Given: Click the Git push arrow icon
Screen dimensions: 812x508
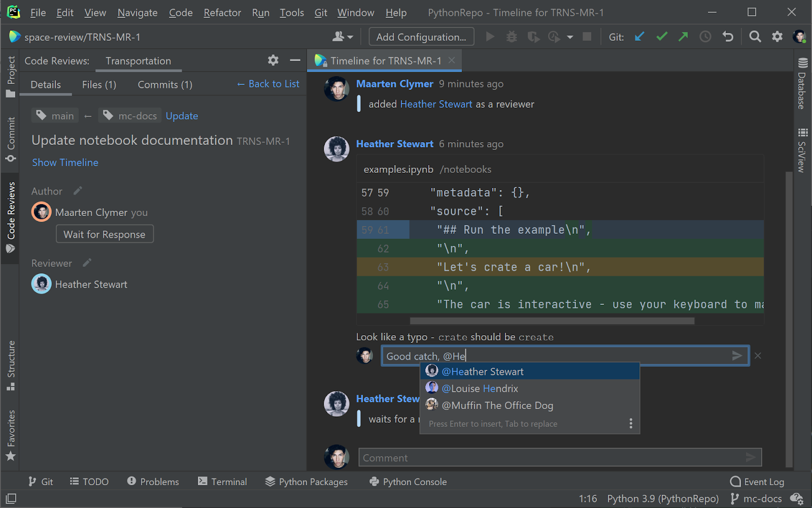Looking at the screenshot, I should 684,37.
